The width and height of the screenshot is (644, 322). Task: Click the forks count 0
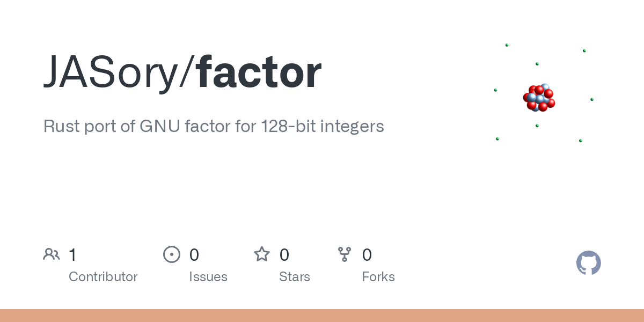point(367,255)
